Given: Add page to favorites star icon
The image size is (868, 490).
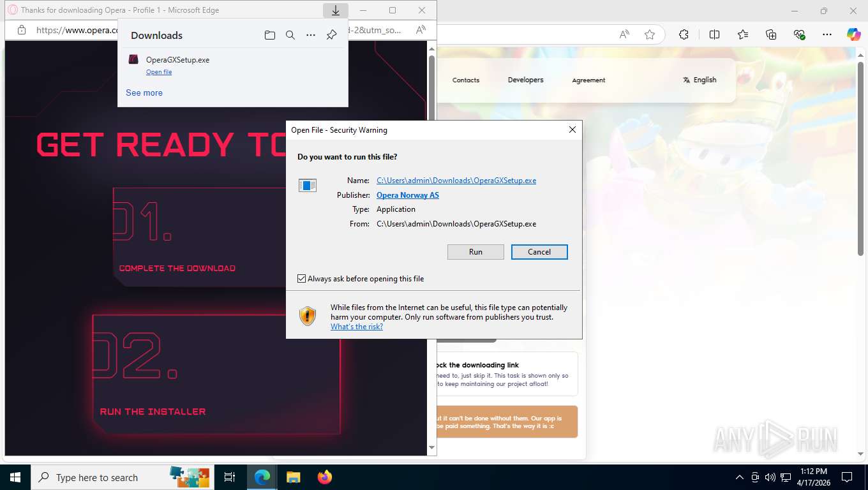Looking at the screenshot, I should pyautogui.click(x=650, y=35).
